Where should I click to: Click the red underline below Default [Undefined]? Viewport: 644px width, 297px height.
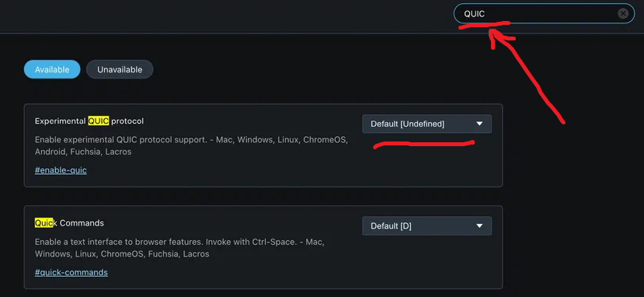tap(423, 144)
